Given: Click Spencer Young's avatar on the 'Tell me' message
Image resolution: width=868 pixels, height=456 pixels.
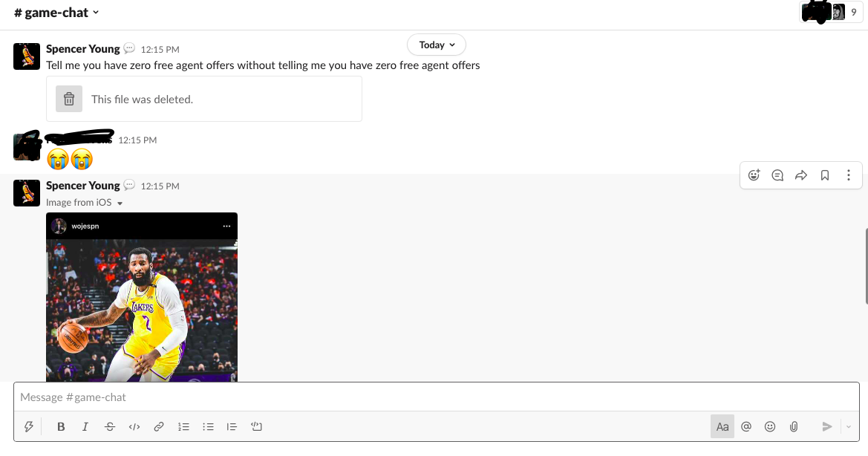Looking at the screenshot, I should pyautogui.click(x=27, y=56).
